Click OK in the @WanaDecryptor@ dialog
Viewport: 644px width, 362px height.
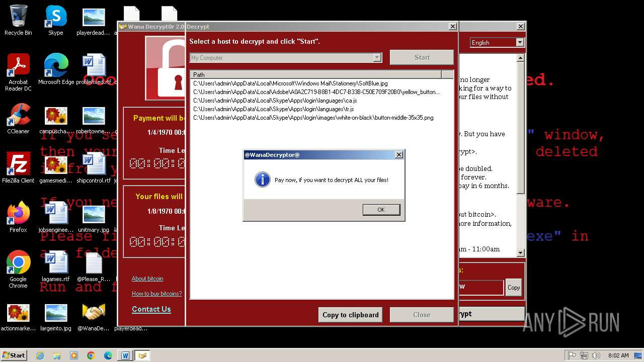click(381, 210)
